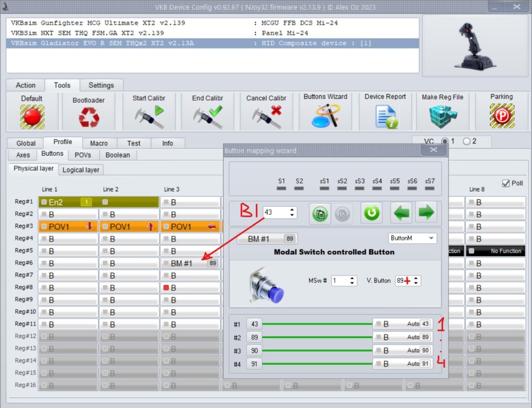Screen dimensions: 532x408
Task: Click POV1 up-arrow cell in Line 2
Action: click(129, 227)
